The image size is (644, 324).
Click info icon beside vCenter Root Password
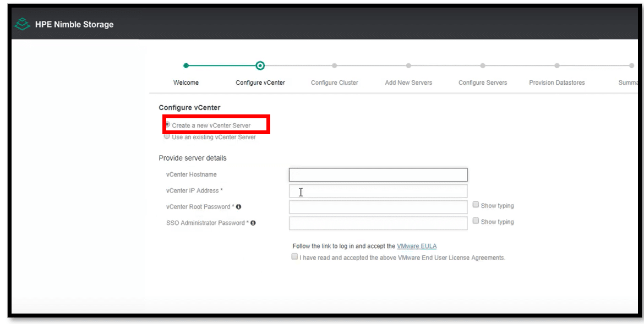(x=239, y=206)
